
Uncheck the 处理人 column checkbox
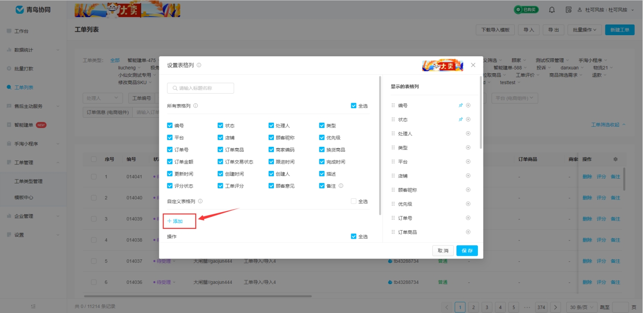271,126
